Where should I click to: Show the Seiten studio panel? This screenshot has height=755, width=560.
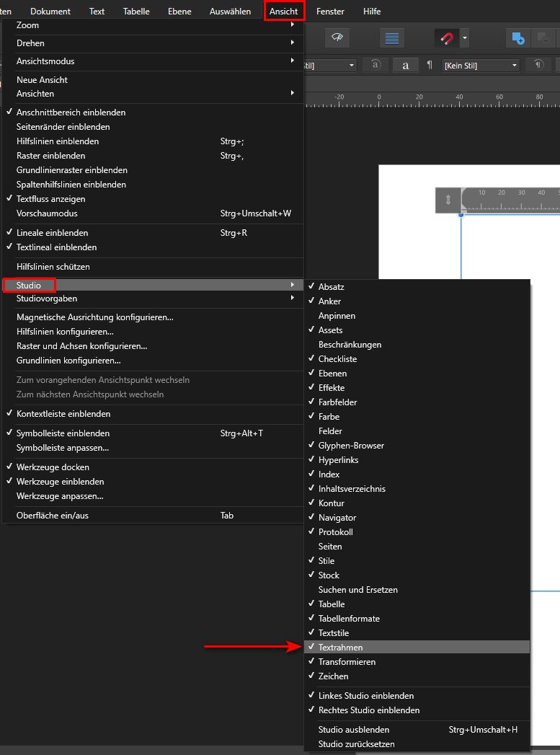click(x=417, y=546)
